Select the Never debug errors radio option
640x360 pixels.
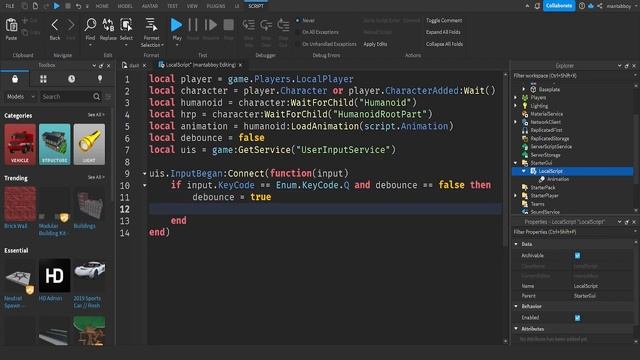pyautogui.click(x=298, y=20)
